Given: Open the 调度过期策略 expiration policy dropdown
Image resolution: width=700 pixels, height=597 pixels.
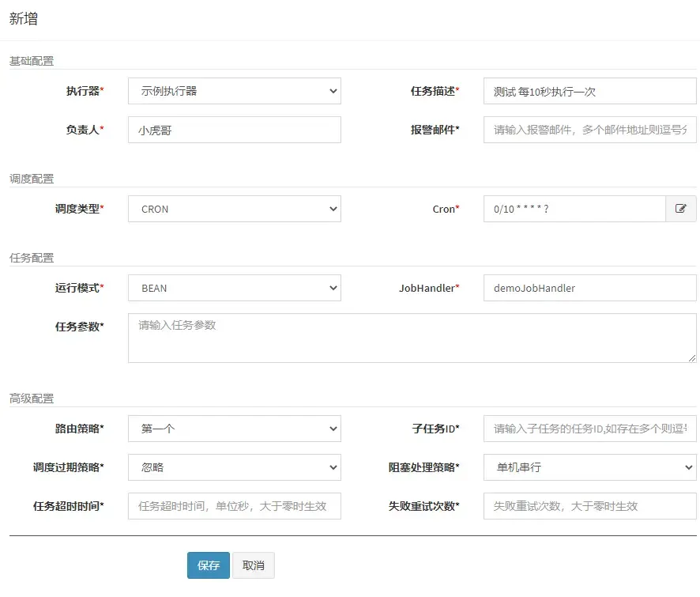Looking at the screenshot, I should tap(234, 467).
